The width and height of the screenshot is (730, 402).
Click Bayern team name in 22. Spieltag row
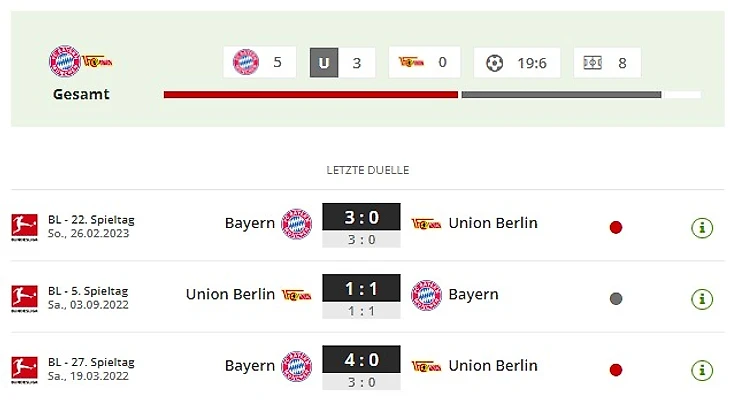249,223
